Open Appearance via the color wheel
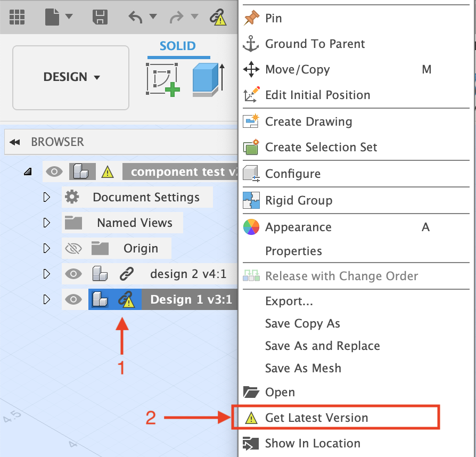Screen dimensions: 476x457 pos(251,227)
